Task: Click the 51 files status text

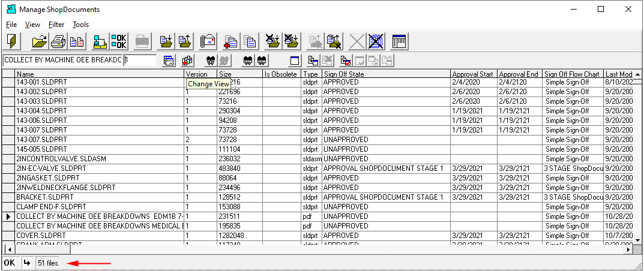Action: coord(49,263)
